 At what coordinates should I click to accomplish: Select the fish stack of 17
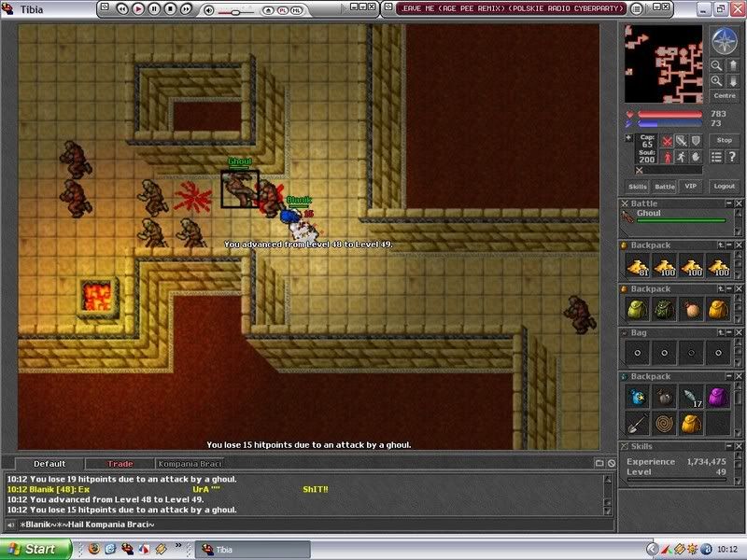691,397
